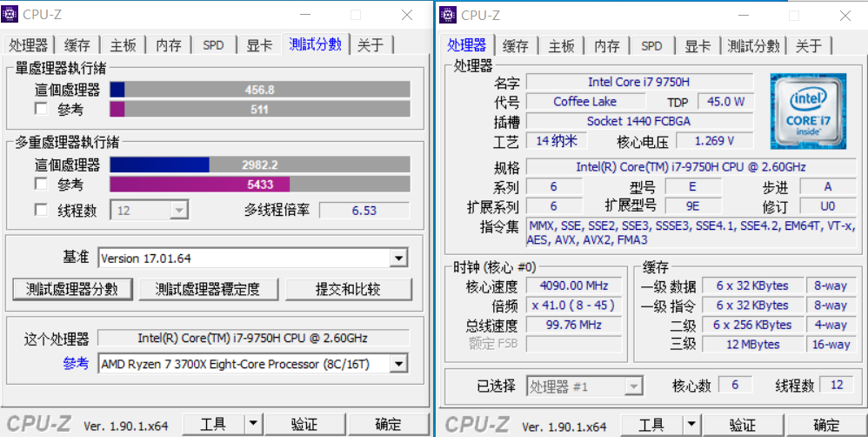Toggle the single-thread 參考 checkbox
This screenshot has width=868, height=437.
point(41,109)
